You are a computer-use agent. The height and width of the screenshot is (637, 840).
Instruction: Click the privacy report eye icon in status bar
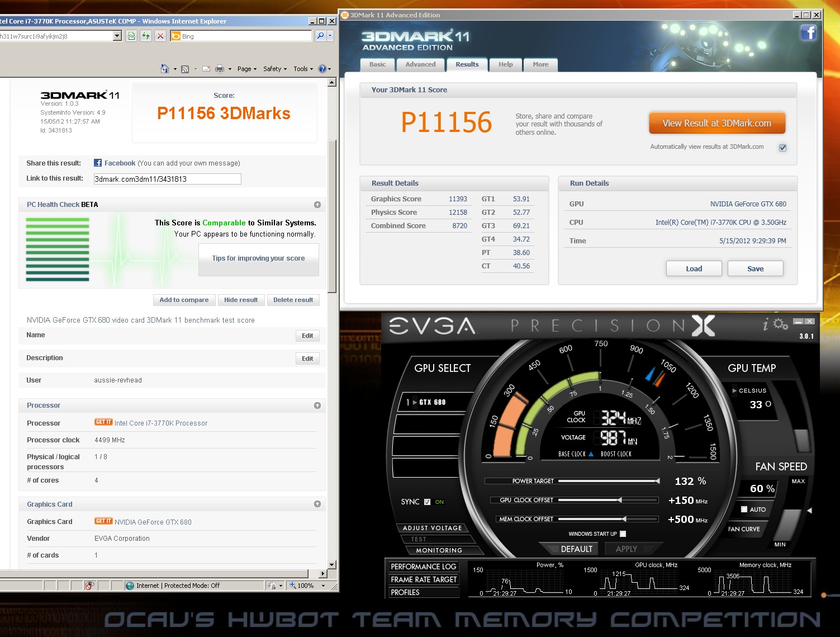pos(89,586)
